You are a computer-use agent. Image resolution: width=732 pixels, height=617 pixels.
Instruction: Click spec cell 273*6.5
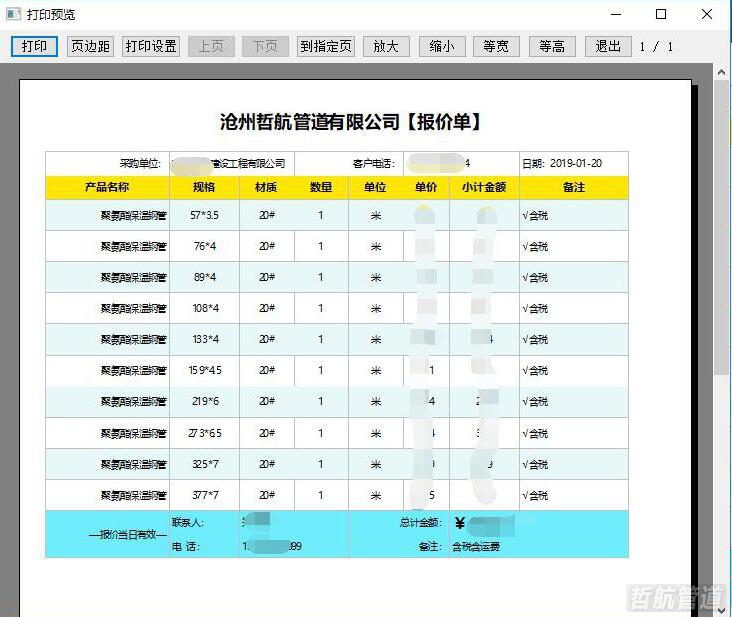coord(205,433)
